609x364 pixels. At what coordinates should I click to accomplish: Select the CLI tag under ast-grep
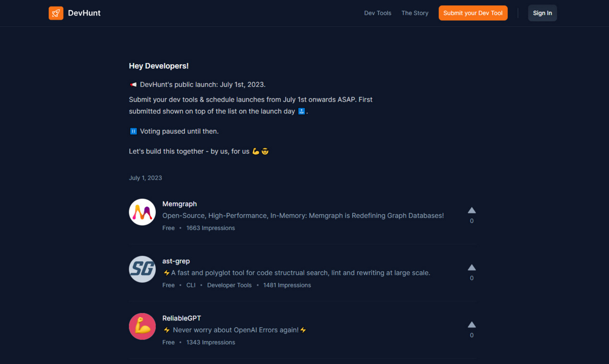190,285
